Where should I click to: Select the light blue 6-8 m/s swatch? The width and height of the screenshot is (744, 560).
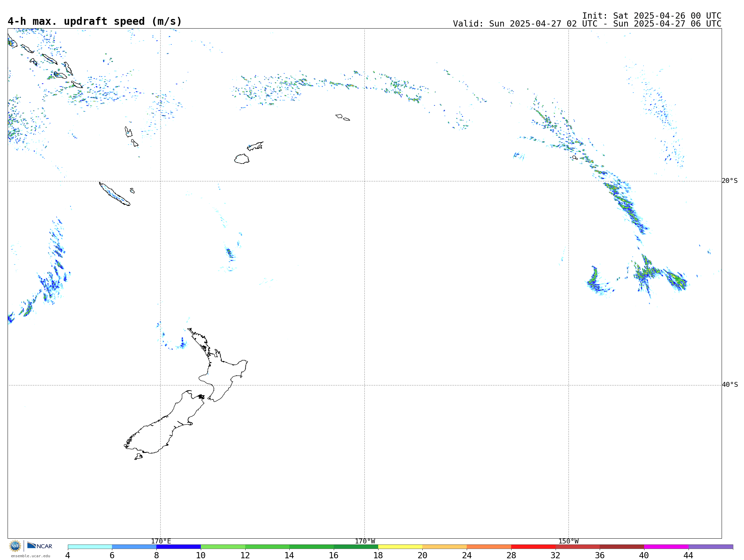click(134, 547)
